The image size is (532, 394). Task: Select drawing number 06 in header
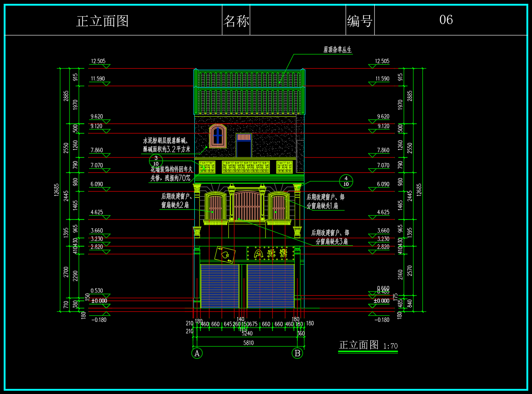point(446,20)
